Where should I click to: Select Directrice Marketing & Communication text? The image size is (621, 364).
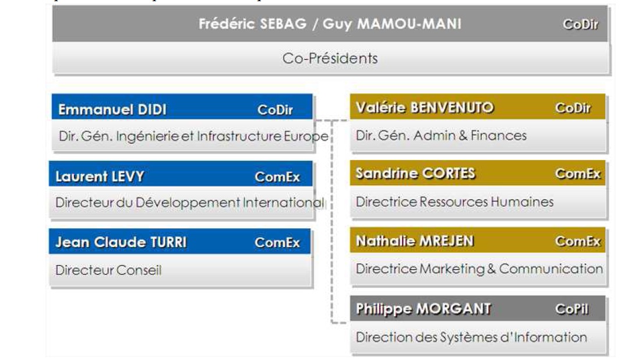[479, 269]
